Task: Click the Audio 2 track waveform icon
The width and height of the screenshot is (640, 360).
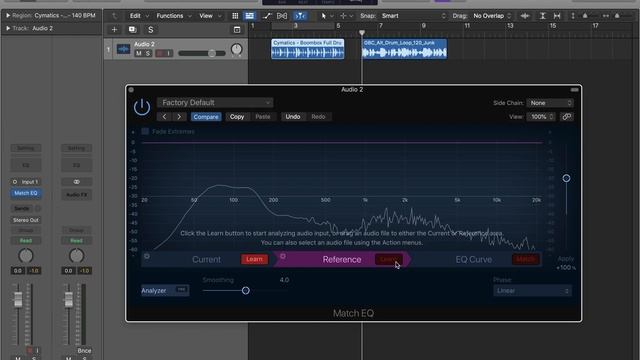Action: [x=123, y=49]
